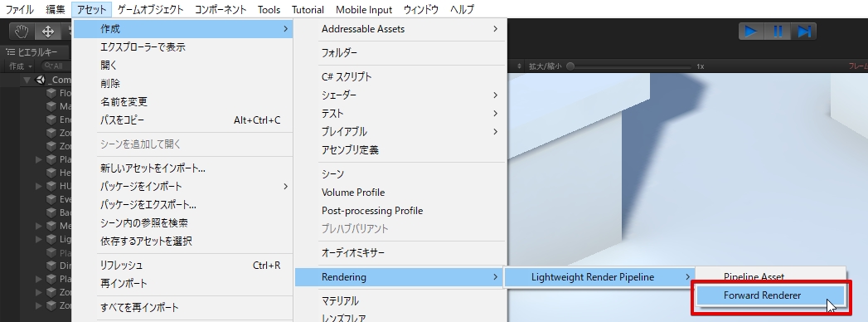Image resolution: width=868 pixels, height=322 pixels.
Task: Choose Forward Renderer from submenu
Action: pyautogui.click(x=770, y=295)
